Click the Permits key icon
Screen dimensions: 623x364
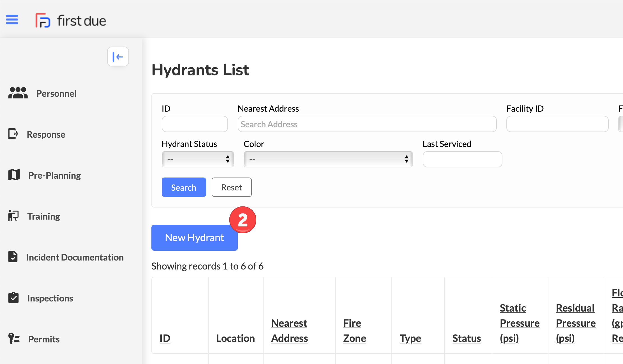13,338
